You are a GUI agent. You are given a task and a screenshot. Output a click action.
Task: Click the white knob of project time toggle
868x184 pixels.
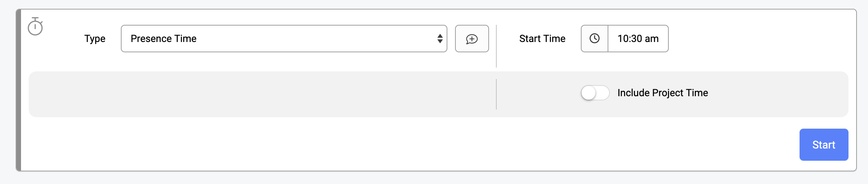point(588,93)
